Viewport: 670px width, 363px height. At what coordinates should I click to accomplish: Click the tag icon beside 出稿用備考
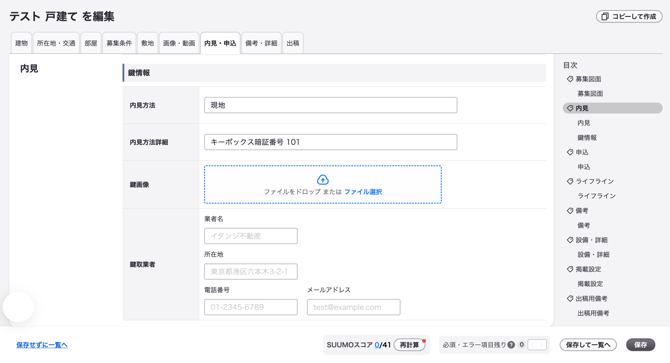(x=570, y=299)
